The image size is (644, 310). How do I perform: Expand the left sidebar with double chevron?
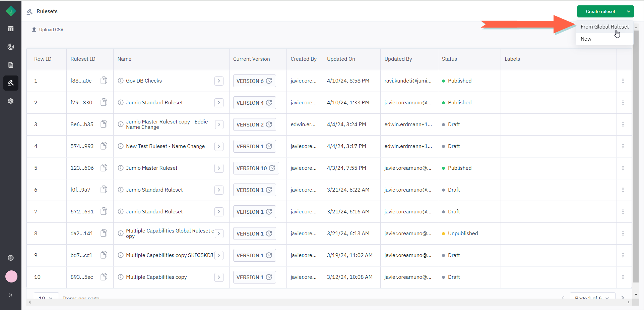pyautogui.click(x=11, y=295)
